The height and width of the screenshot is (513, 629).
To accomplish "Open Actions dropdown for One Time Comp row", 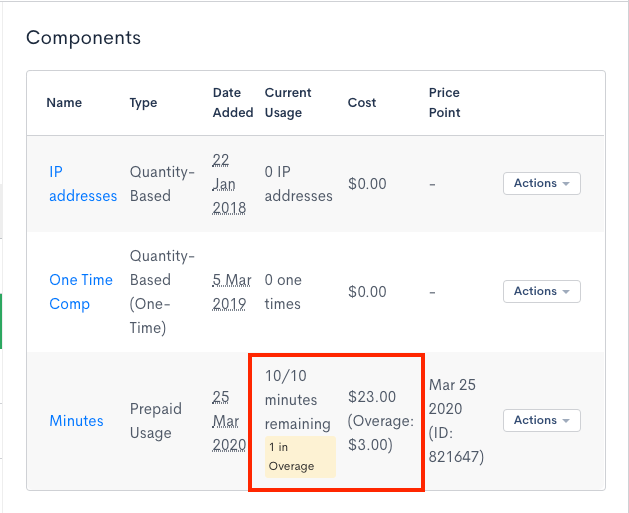I will point(542,291).
